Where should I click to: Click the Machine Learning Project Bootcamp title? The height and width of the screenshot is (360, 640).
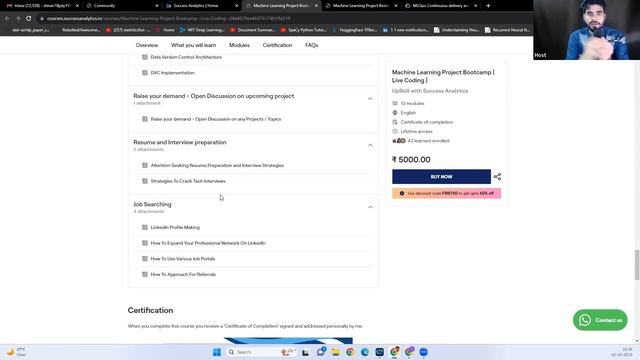(443, 76)
